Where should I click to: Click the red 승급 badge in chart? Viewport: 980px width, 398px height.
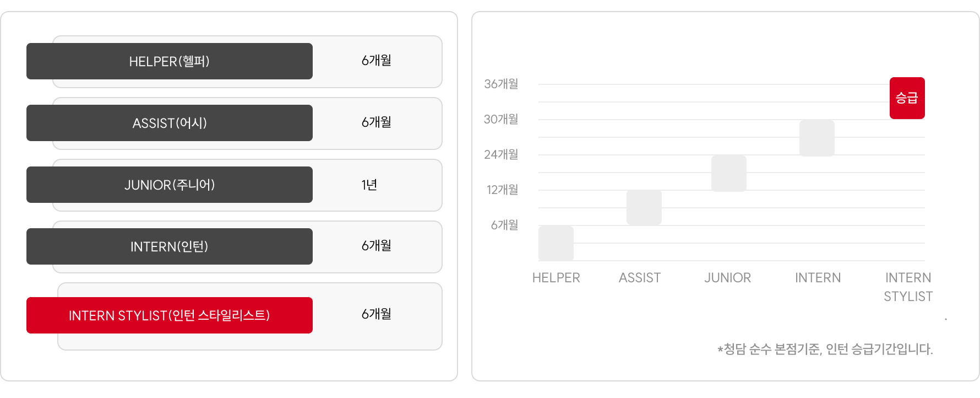pos(907,98)
